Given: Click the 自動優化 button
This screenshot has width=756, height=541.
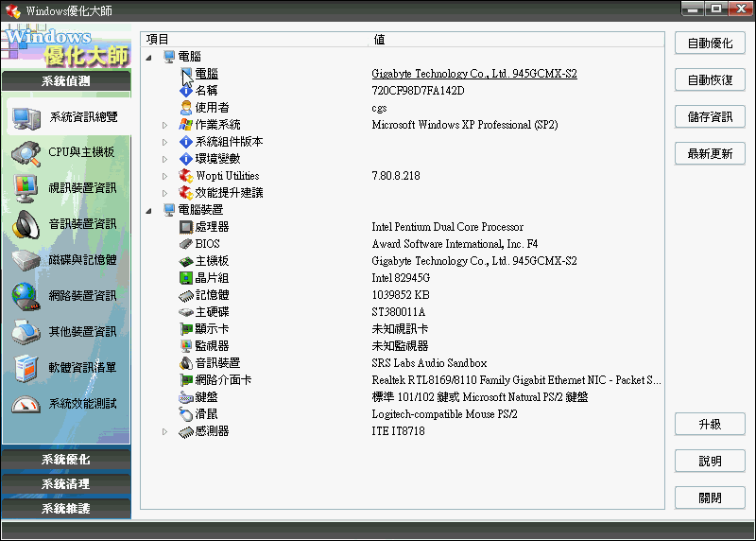Looking at the screenshot, I should click(x=710, y=44).
